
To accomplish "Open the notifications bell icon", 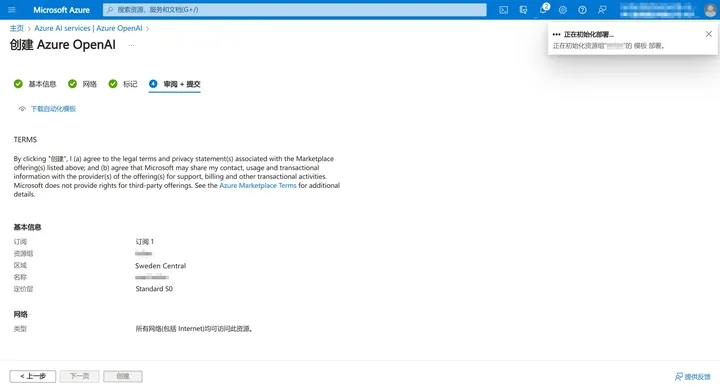I will coord(543,10).
